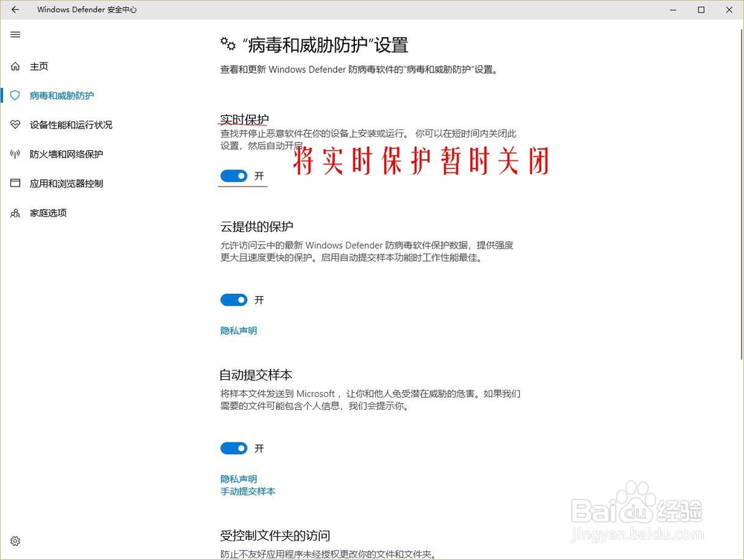
Task: Open 隐私声明 link under cloud protection
Action: pyautogui.click(x=239, y=330)
